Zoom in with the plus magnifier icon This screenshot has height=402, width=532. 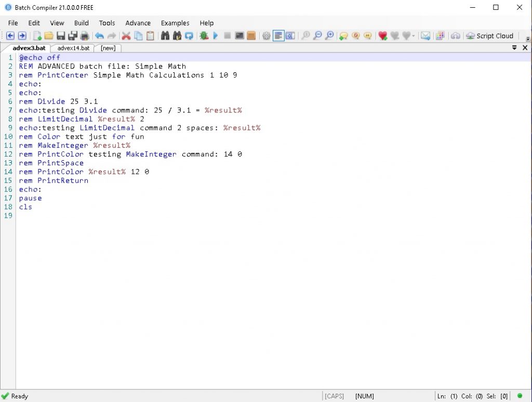329,36
